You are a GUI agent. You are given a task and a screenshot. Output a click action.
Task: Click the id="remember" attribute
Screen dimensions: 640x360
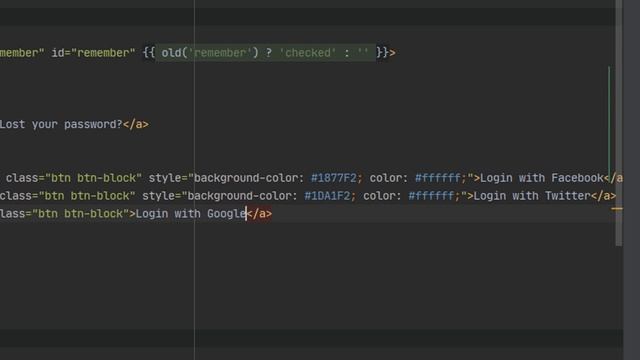click(93, 53)
